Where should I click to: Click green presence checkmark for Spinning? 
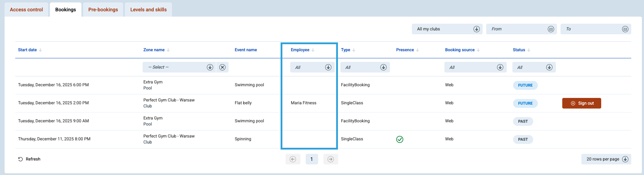point(399,139)
